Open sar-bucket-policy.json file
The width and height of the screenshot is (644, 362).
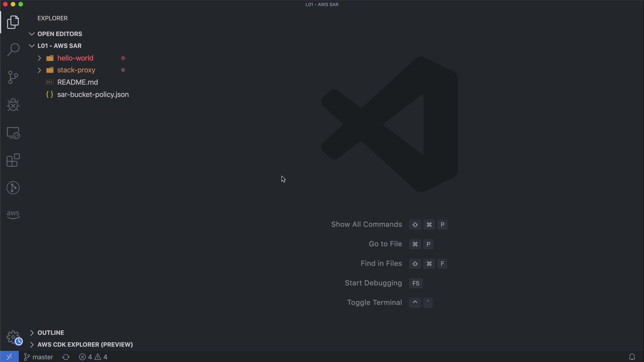(x=93, y=95)
